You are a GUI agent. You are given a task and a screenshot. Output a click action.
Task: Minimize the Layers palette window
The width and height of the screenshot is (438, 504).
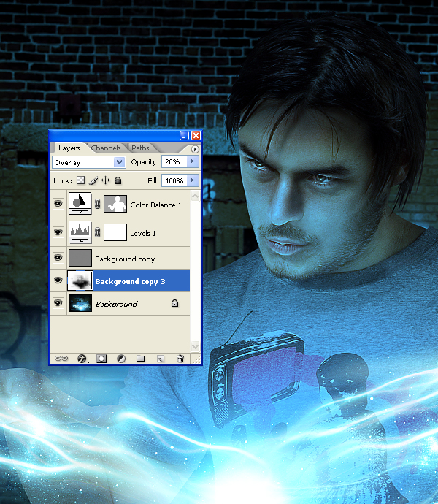pyautogui.click(x=184, y=135)
